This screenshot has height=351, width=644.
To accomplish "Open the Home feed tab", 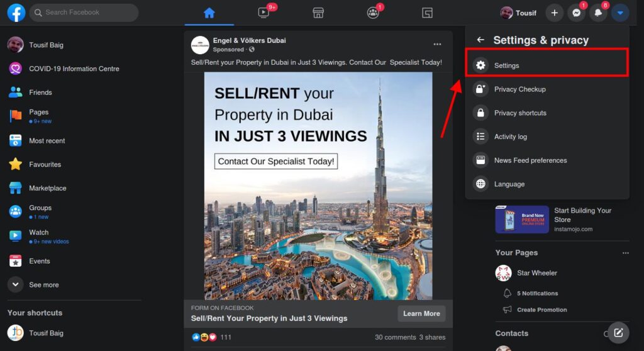I will (209, 13).
